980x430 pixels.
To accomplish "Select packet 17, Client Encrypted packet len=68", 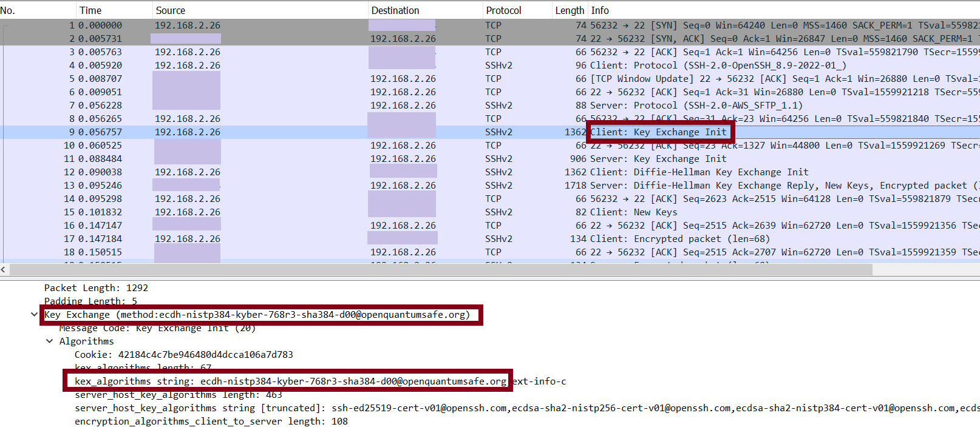I will [x=490, y=239].
